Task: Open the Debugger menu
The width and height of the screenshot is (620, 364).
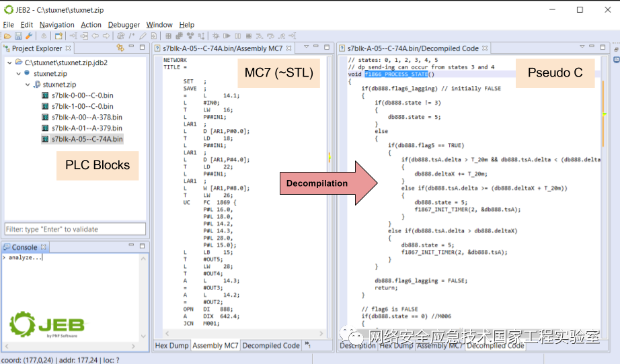Action: click(x=124, y=25)
